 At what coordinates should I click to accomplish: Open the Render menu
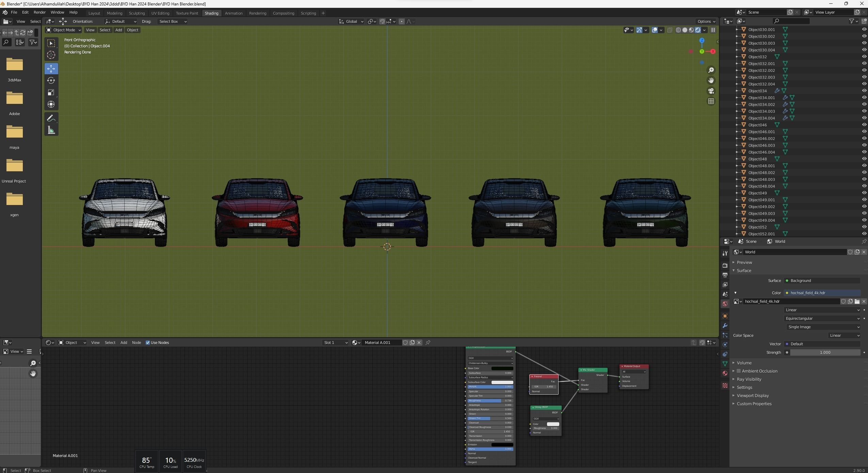click(x=39, y=12)
